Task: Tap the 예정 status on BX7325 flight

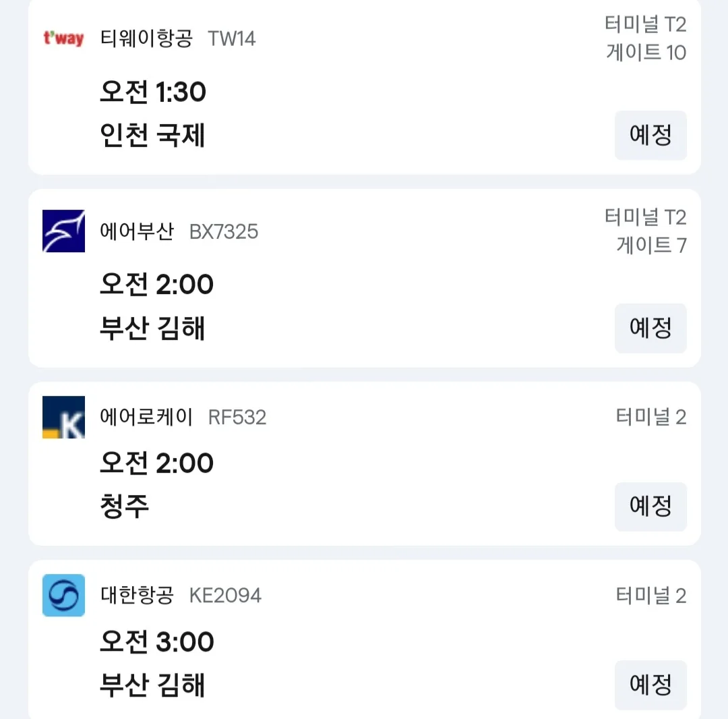Action: click(650, 328)
